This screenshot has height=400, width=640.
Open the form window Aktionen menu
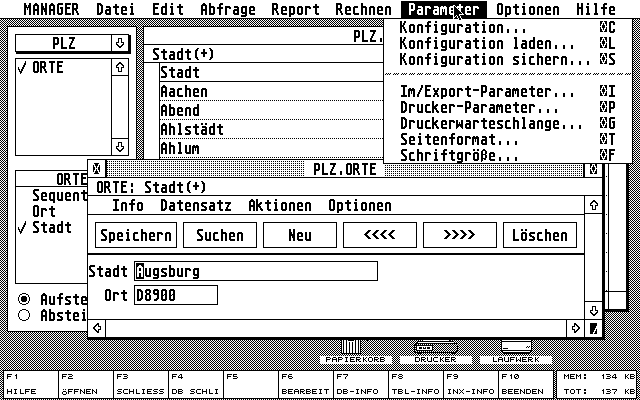280,205
